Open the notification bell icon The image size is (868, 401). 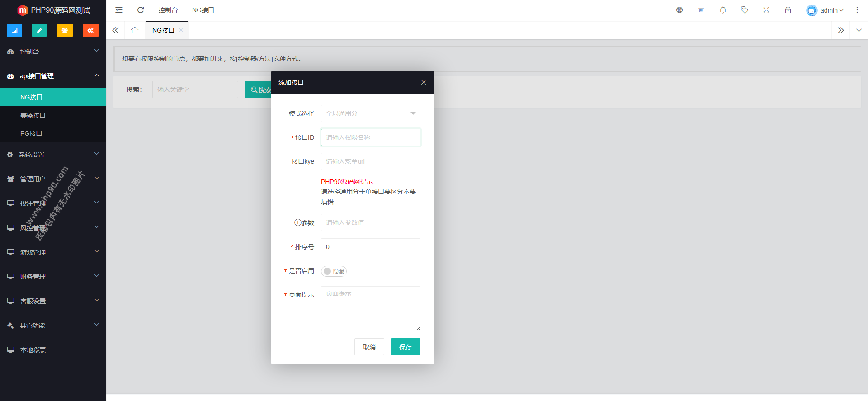[x=723, y=10]
